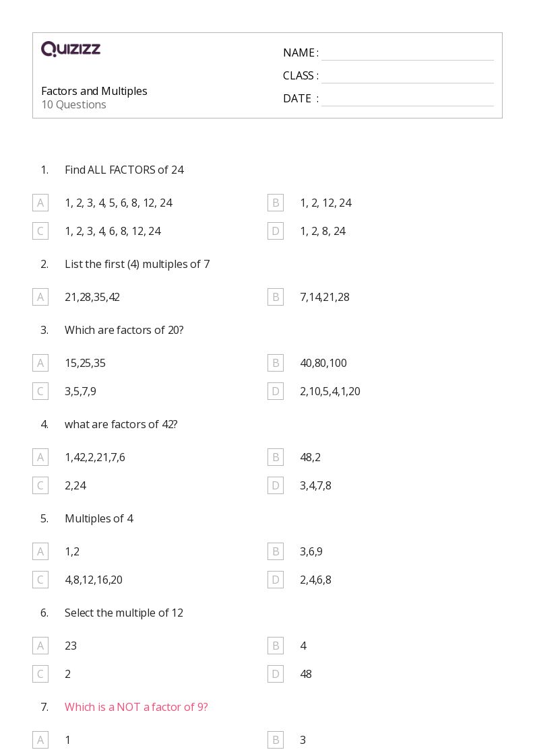The image size is (535, 756).
Task: Pick option C '4,8,12,16,20' for multiples of 4
Action: [40, 580]
